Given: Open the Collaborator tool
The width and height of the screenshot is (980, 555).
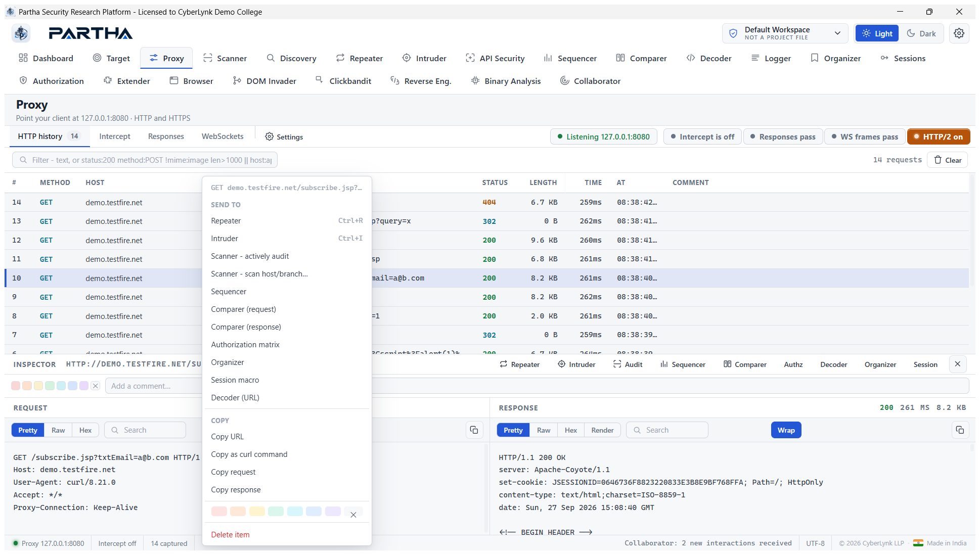Looking at the screenshot, I should [590, 81].
